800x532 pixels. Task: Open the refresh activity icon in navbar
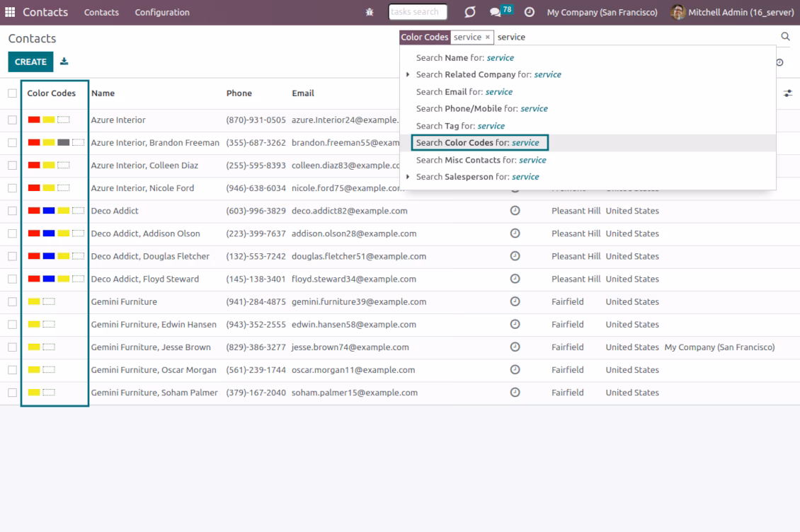pyautogui.click(x=470, y=12)
